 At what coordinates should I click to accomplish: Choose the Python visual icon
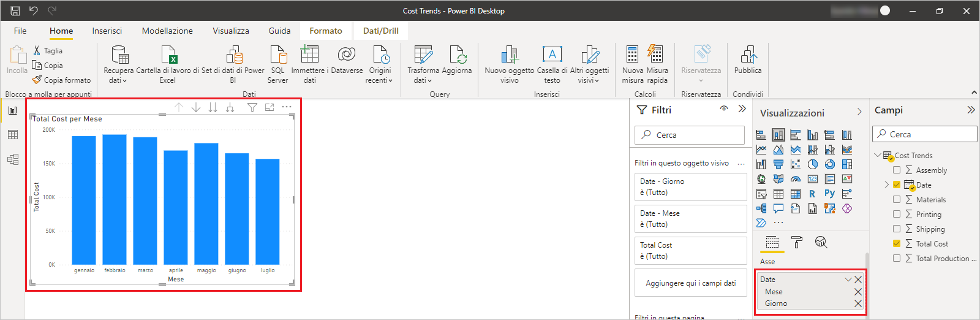(x=829, y=194)
